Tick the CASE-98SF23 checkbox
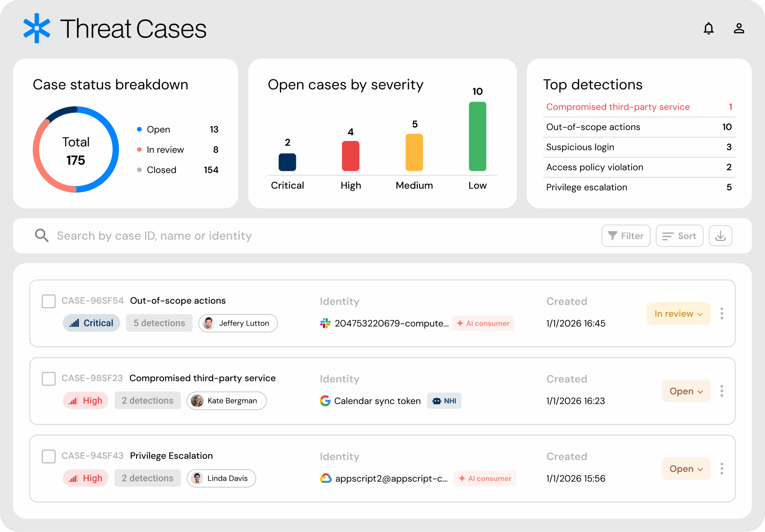 pyautogui.click(x=49, y=379)
